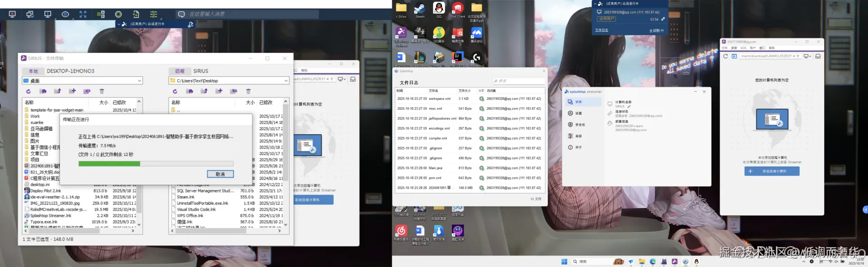The height and width of the screenshot is (267, 868).
Task: Click the local pane horizontal scrollbar
Action: [80, 230]
